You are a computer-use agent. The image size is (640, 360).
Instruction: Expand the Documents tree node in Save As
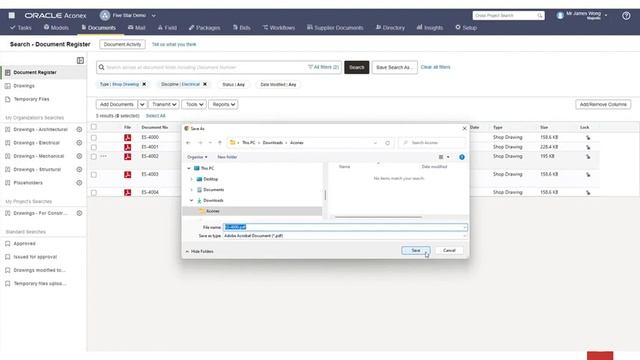[x=191, y=190]
